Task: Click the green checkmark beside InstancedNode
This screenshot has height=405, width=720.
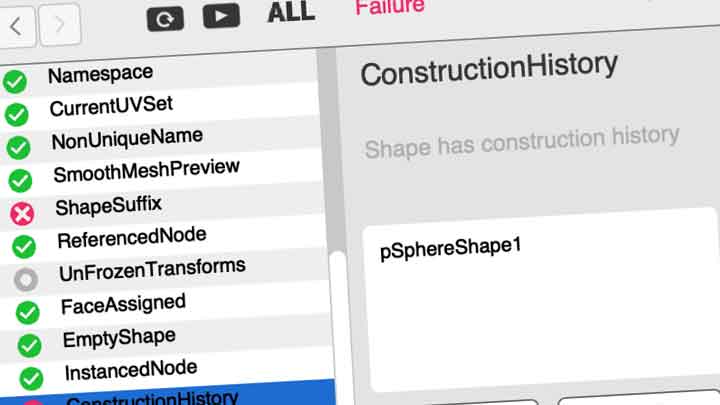Action: coord(31,379)
